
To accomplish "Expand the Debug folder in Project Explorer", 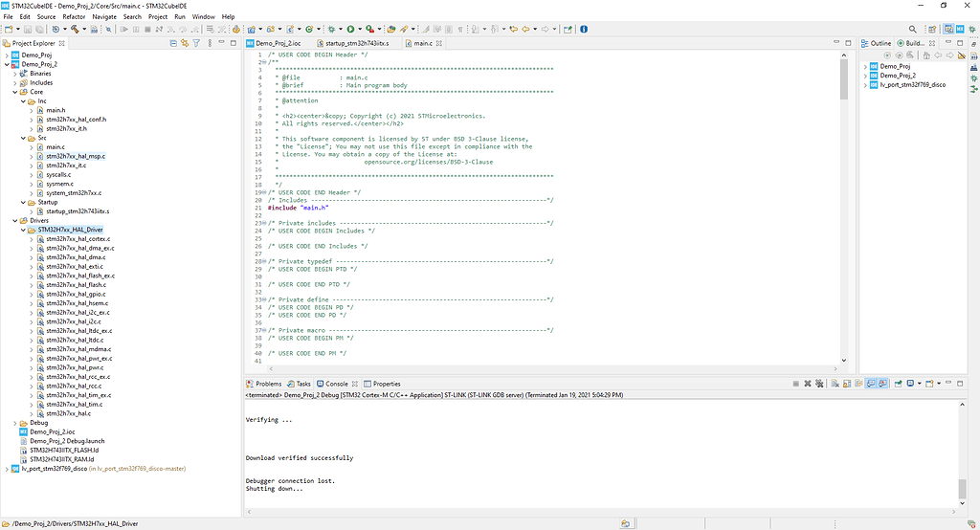I will coord(14,422).
